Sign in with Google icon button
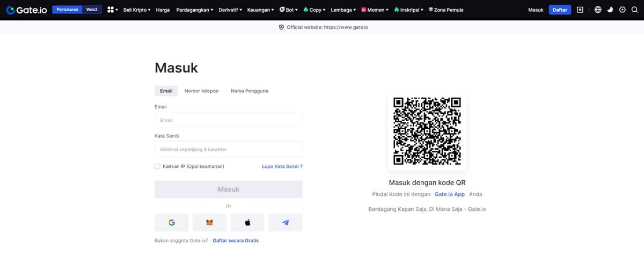Viewport: 644px width, 258px height. [x=171, y=222]
